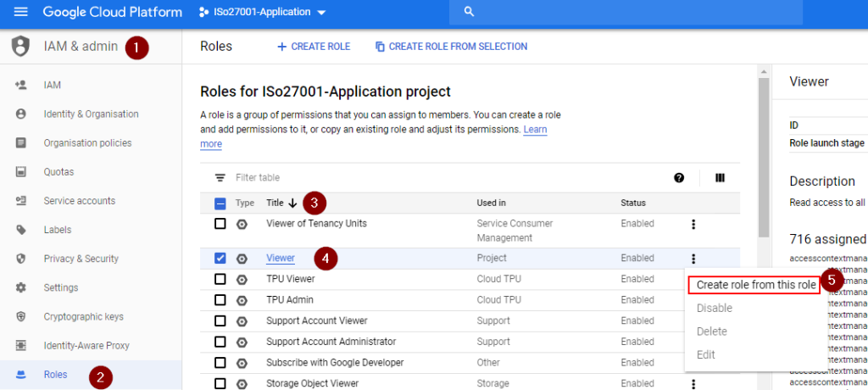The width and height of the screenshot is (868, 390).
Task: Click the filter table icon
Action: point(220,178)
